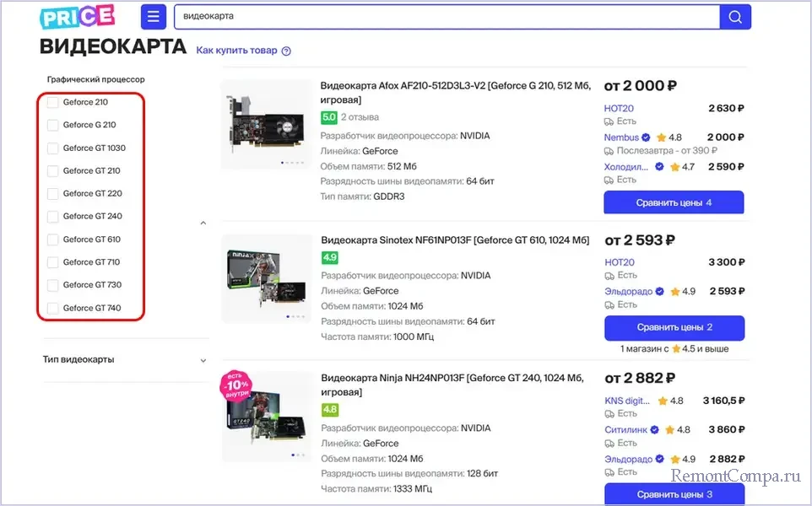Collapse the Графический процессор filter list
812x506 pixels.
(x=203, y=223)
